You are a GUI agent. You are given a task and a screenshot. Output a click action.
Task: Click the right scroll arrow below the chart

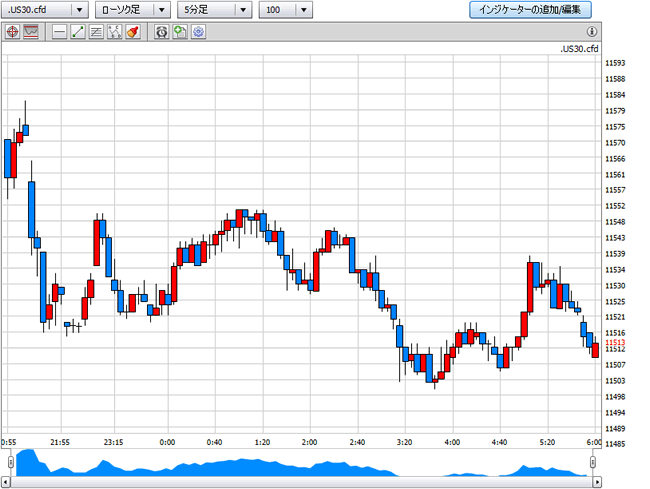click(597, 482)
